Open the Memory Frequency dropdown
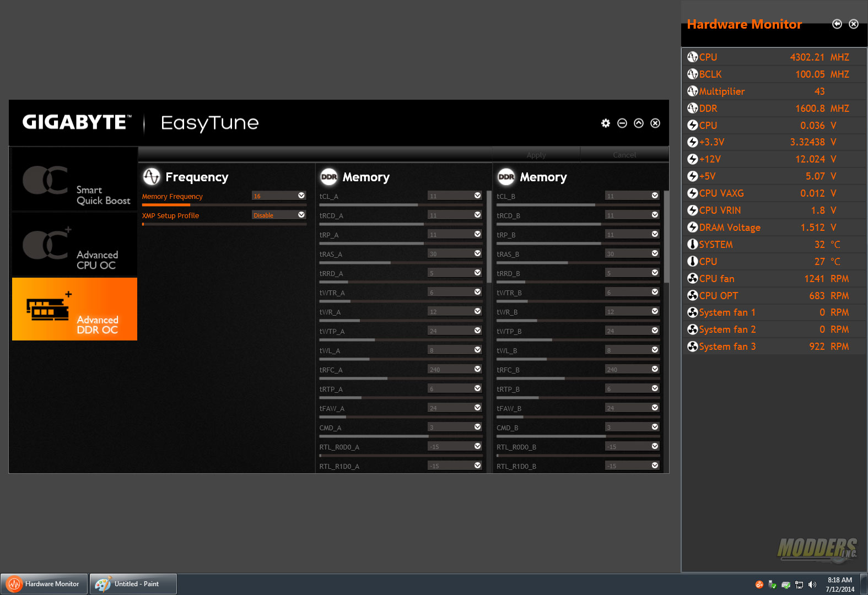The image size is (868, 595). pyautogui.click(x=279, y=196)
